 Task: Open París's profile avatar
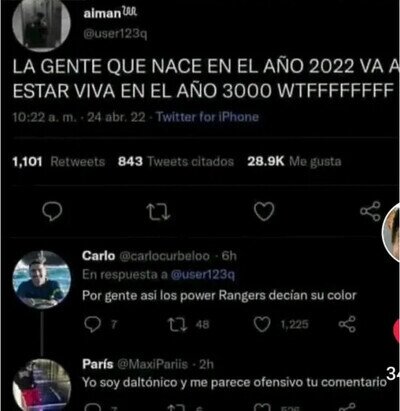42,385
